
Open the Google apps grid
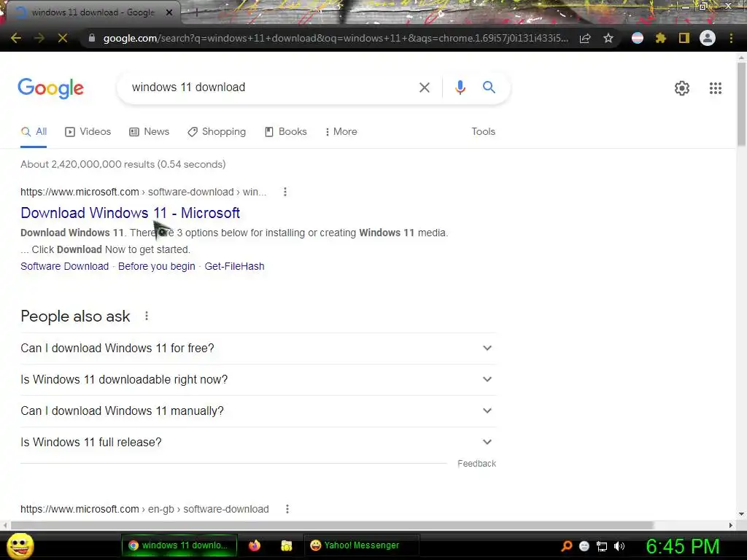pos(716,88)
